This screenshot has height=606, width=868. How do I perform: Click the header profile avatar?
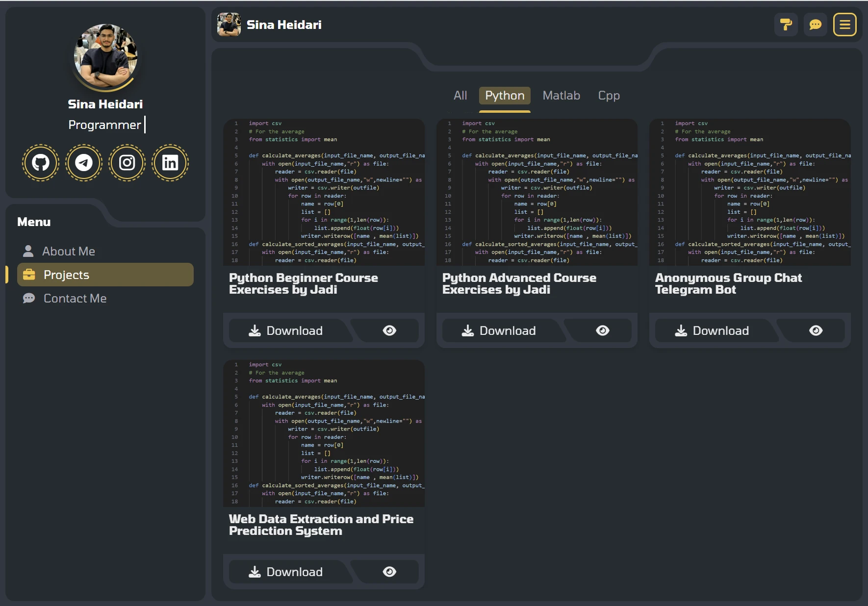(x=229, y=25)
